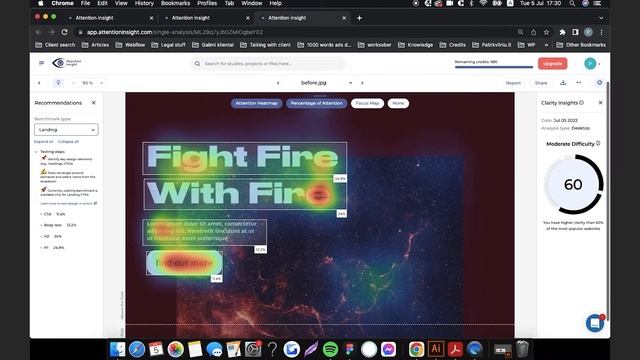Close the Recommendations panel
Image resolution: width=640 pixels, height=360 pixels.
click(93, 103)
